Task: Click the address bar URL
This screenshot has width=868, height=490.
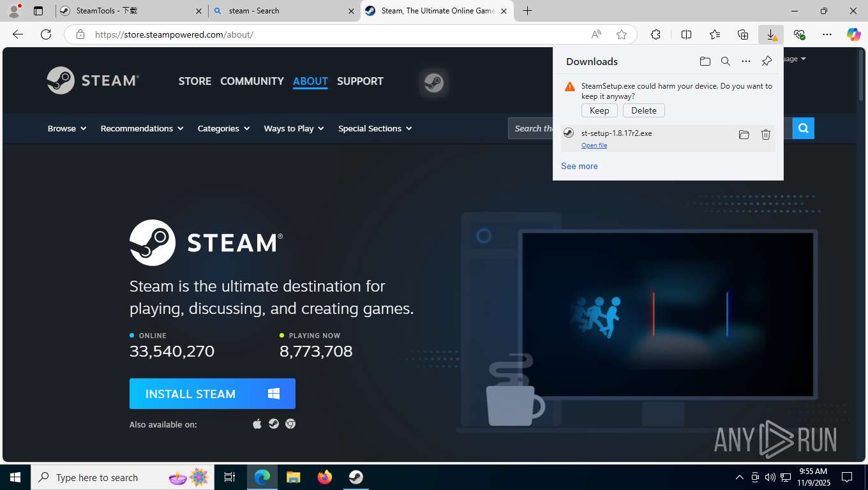Action: tap(174, 34)
